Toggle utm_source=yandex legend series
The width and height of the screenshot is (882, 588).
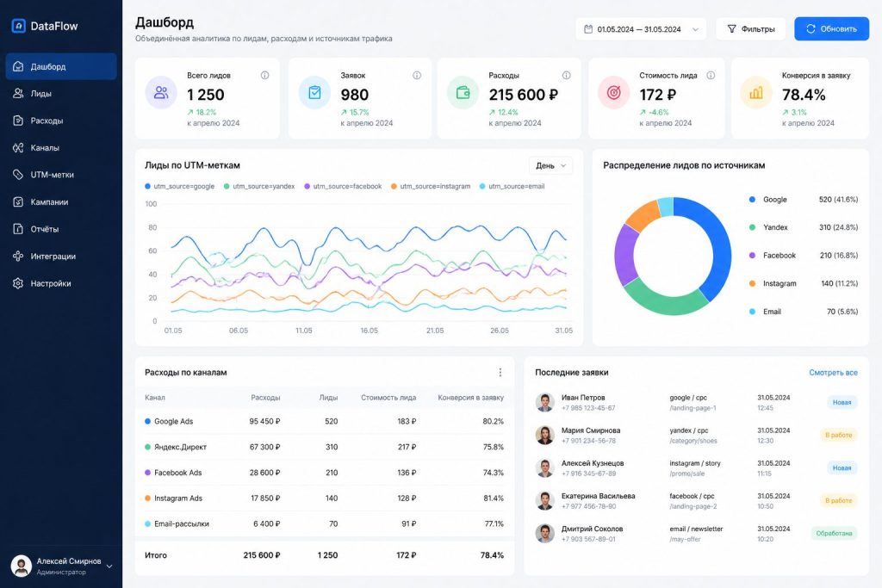coord(259,186)
